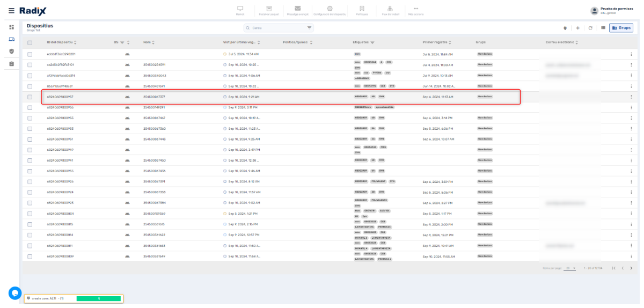Toggle the hamburger menu beside Radix logo

[x=11, y=11]
